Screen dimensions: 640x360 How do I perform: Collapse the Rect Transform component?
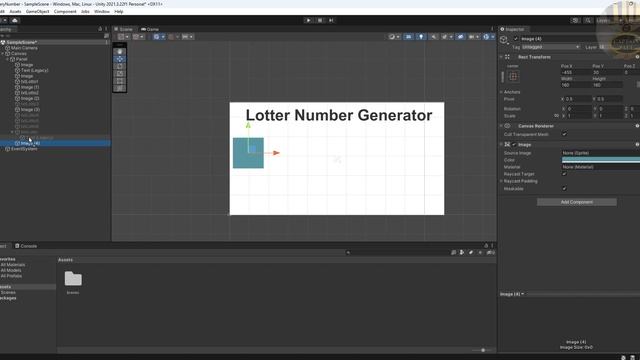501,57
